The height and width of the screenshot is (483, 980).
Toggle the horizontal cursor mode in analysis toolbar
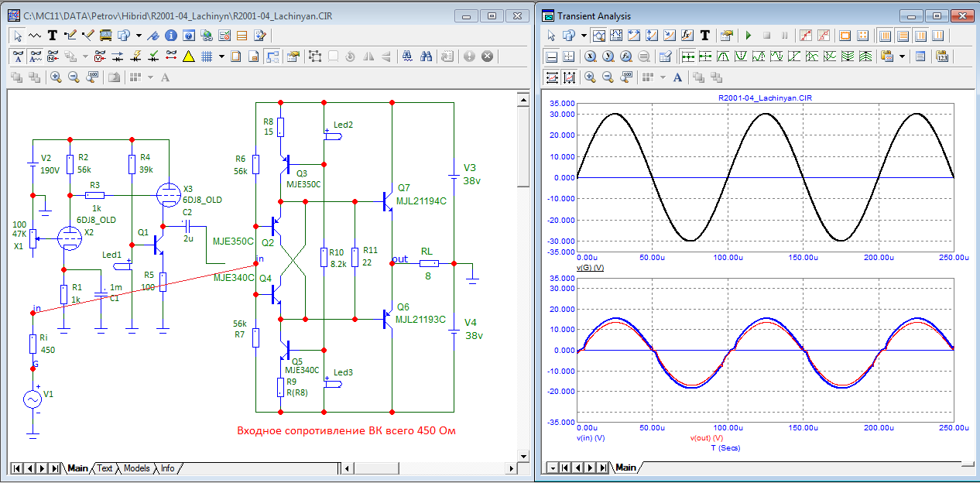click(551, 56)
